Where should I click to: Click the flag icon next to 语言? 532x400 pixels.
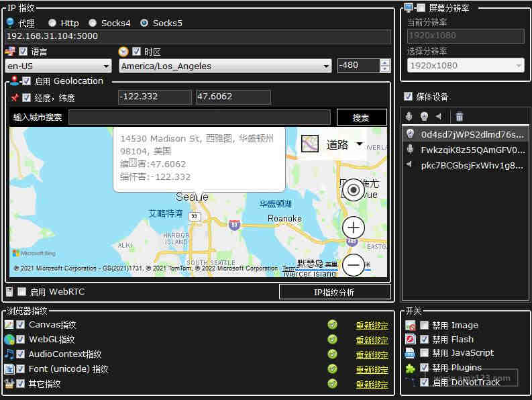(10, 51)
